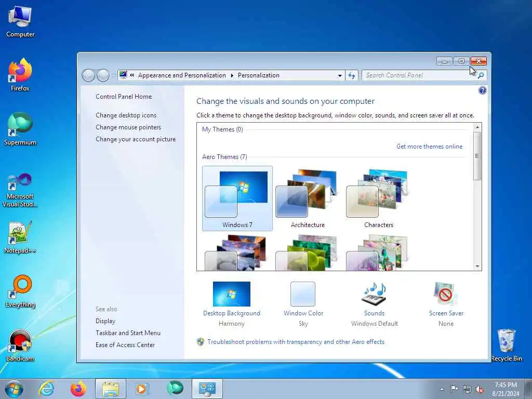Click the theme list scroll up arrow

point(477,127)
